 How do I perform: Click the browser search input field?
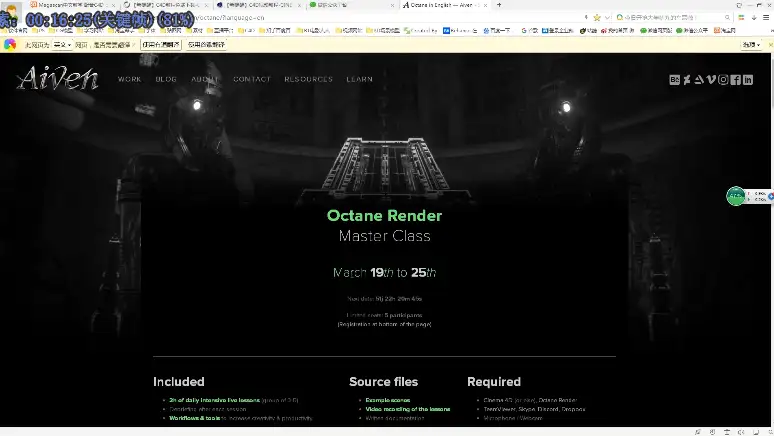point(671,17)
